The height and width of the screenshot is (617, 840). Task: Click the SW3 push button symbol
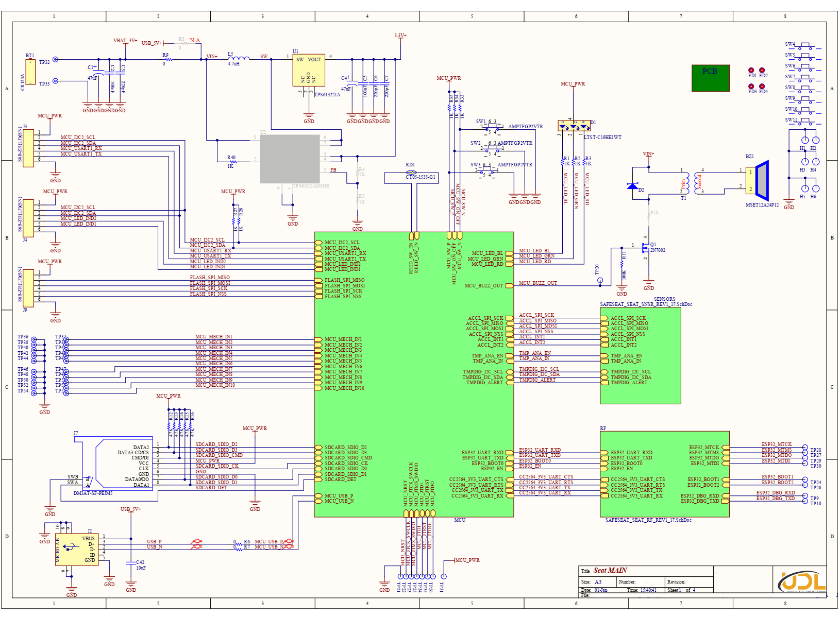pyautogui.click(x=486, y=169)
